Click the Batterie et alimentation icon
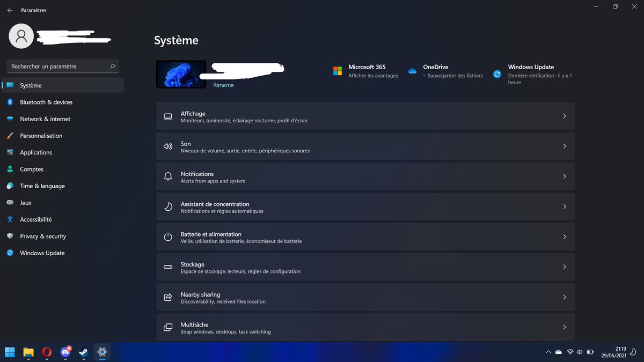Viewport: 644px width, 362px height. point(168,236)
